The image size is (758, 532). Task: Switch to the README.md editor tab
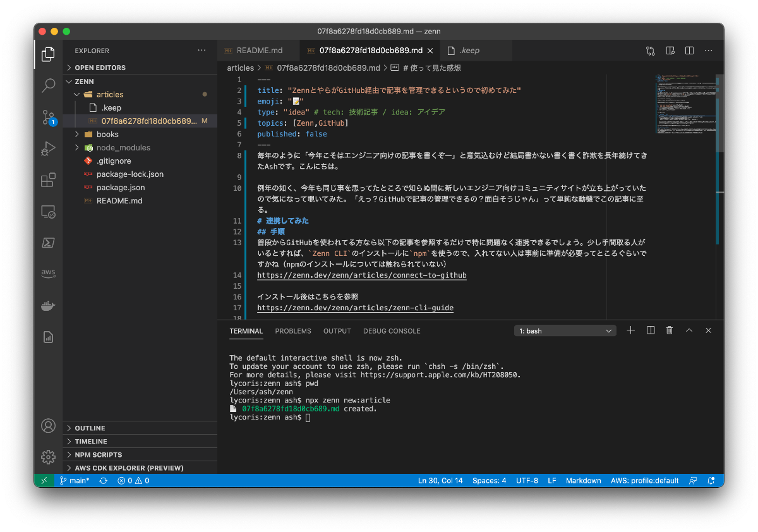tap(259, 51)
